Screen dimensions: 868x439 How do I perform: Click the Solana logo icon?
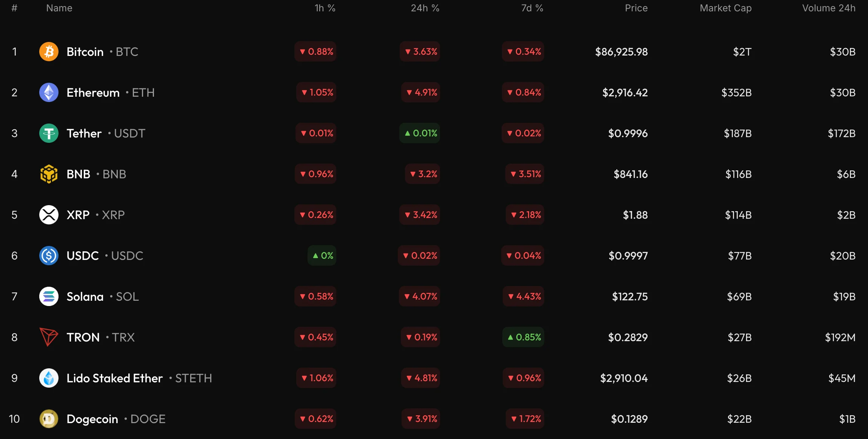(x=49, y=297)
